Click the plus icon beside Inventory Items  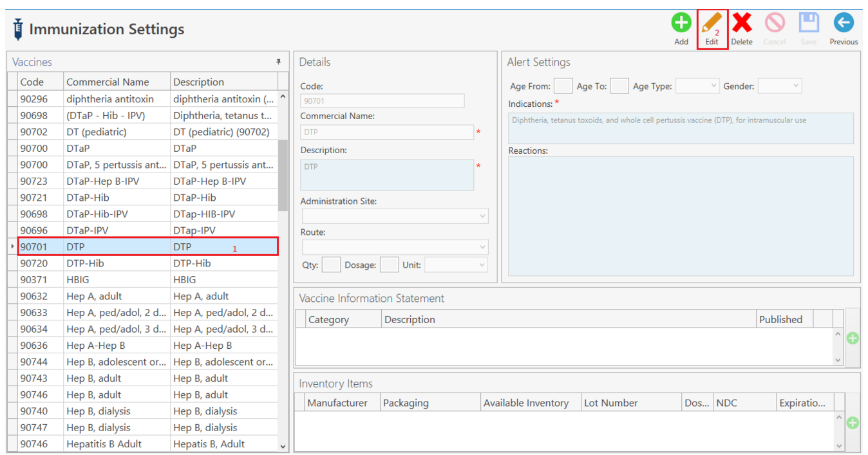[x=853, y=423]
